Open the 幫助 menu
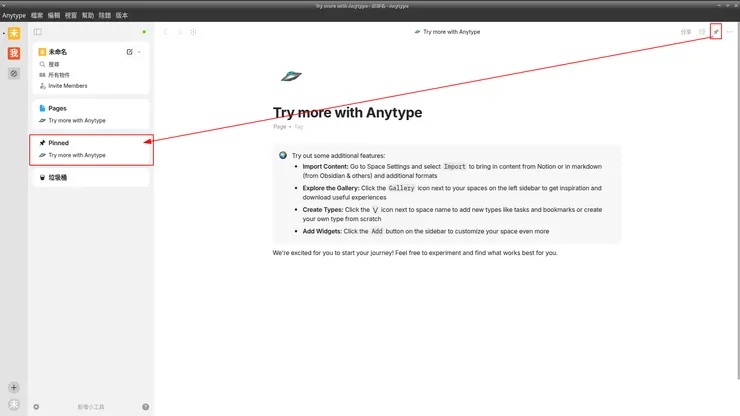Screen dimensions: 740x416 [x=88, y=15]
